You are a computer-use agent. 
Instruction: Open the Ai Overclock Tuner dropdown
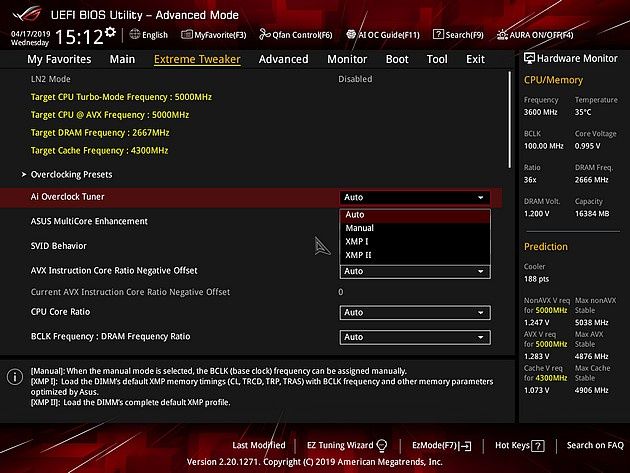pyautogui.click(x=415, y=197)
